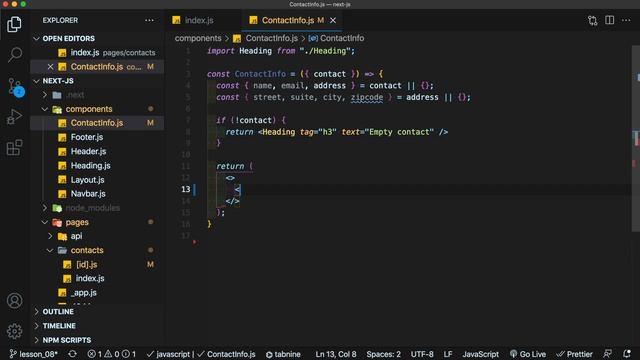Expand the api folder

pyautogui.click(x=76, y=236)
